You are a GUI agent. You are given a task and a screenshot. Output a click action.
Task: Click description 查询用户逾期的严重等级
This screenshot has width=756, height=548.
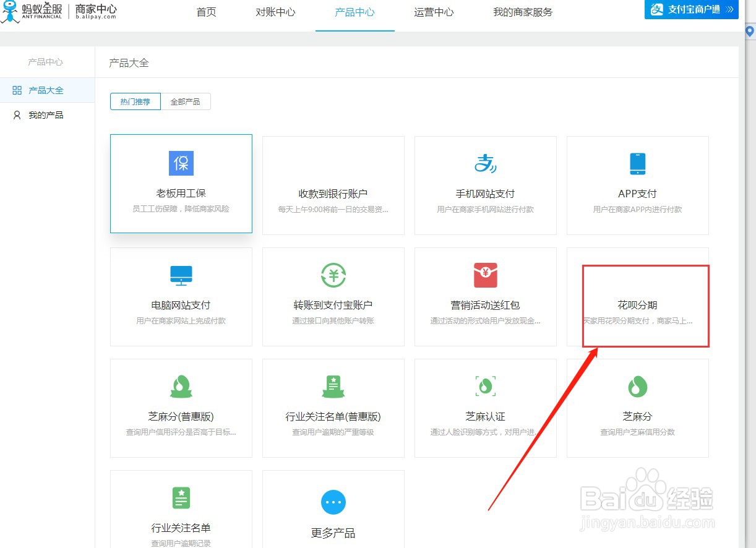(x=333, y=432)
